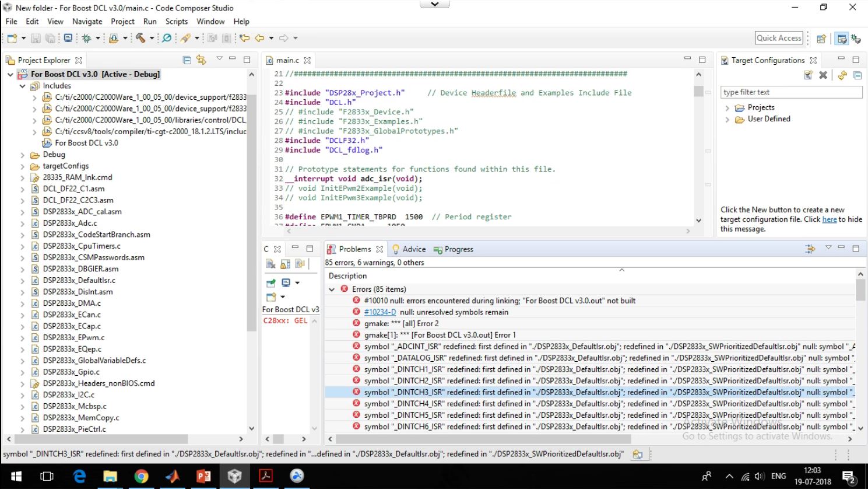Click the Refresh icon in Target Configurations
This screenshot has width=868, height=489.
point(842,75)
